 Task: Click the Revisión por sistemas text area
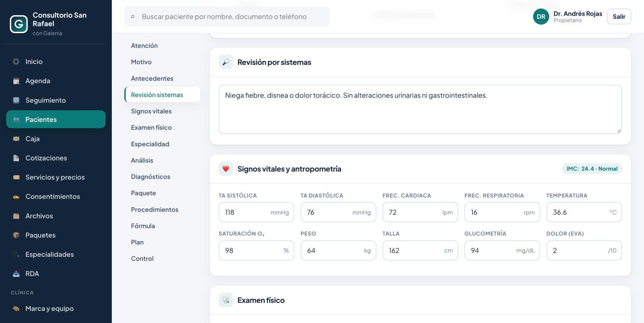[420, 109]
